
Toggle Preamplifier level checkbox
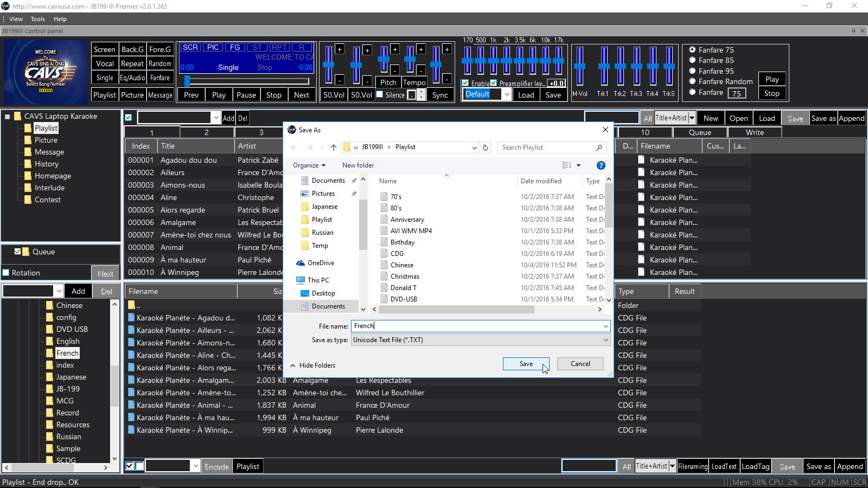pyautogui.click(x=494, y=83)
